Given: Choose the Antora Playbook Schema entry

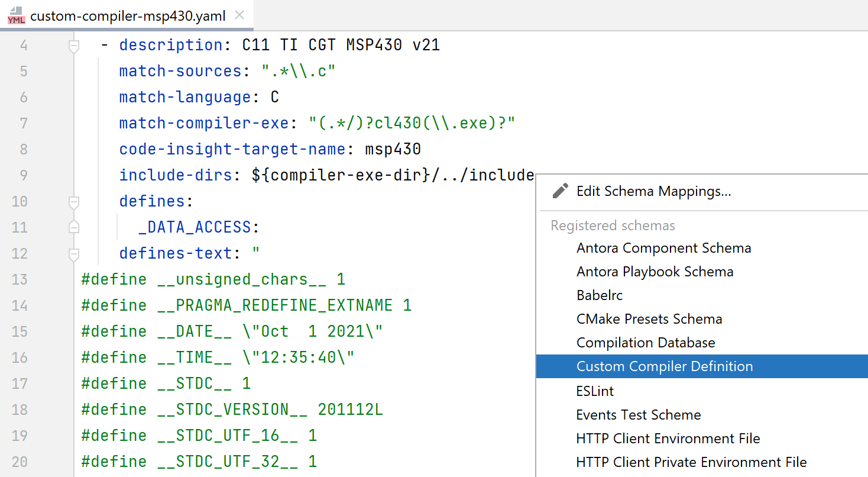Looking at the screenshot, I should point(655,271).
